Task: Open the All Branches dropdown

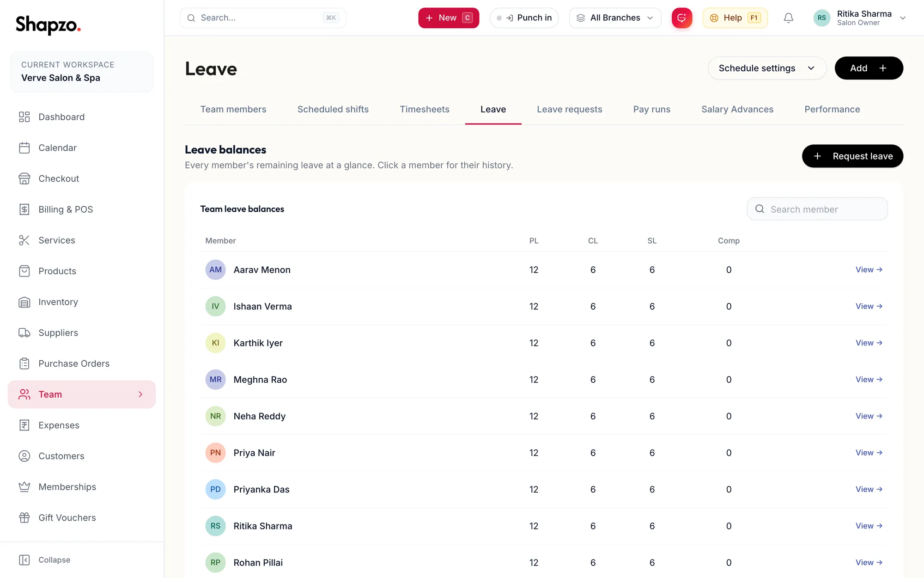Action: pyautogui.click(x=615, y=18)
